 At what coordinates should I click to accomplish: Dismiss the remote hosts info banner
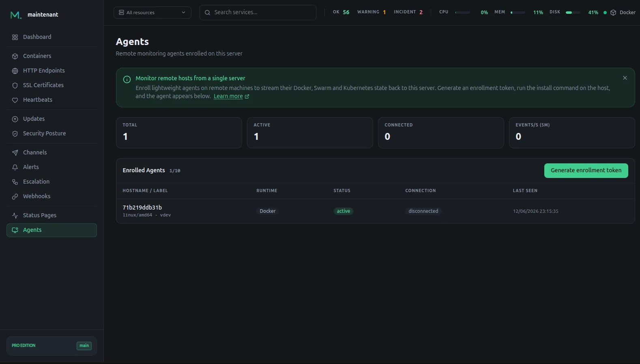point(625,78)
